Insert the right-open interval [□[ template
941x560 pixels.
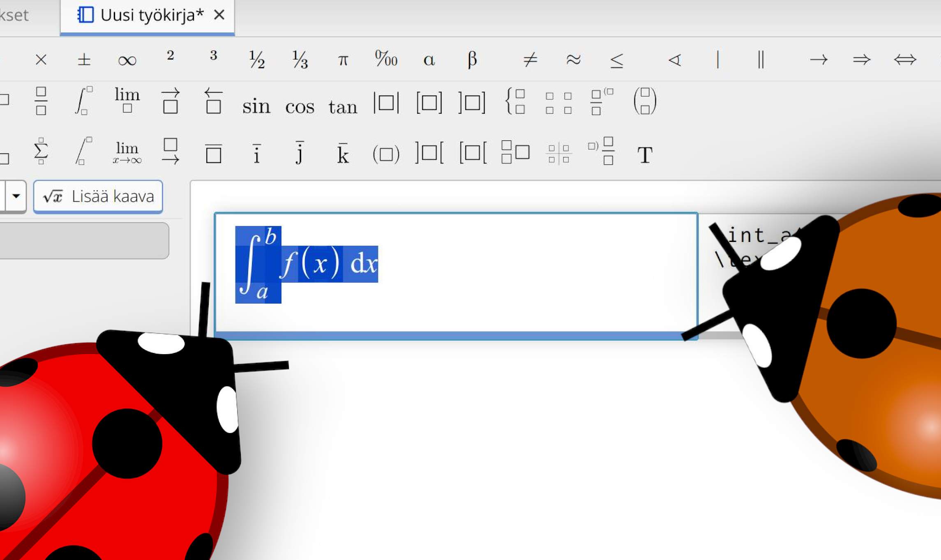[x=473, y=153]
